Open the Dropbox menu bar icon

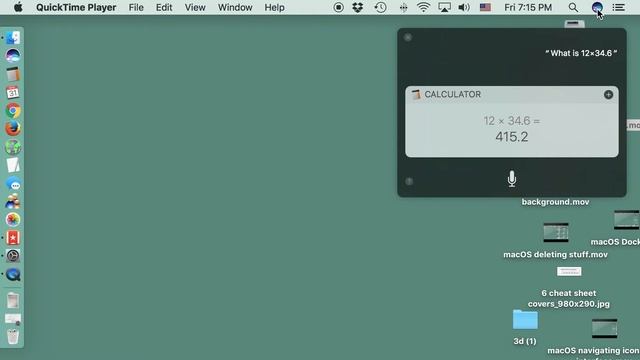358,7
